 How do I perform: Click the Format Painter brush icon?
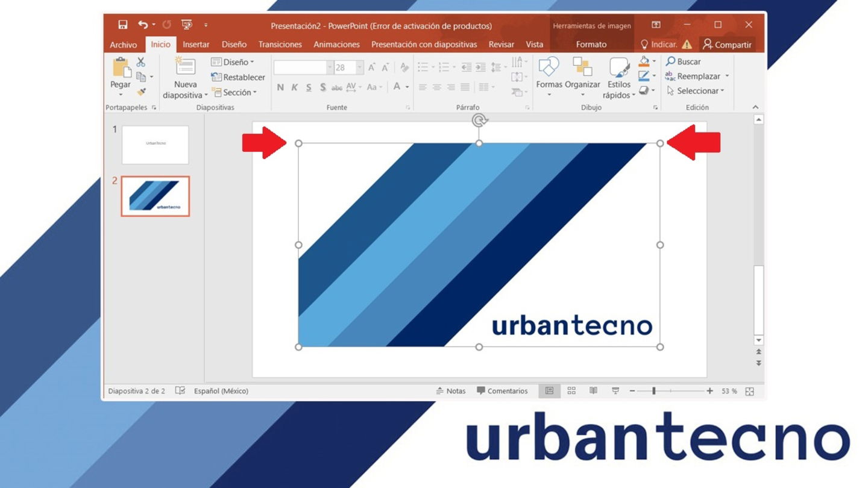pyautogui.click(x=141, y=92)
